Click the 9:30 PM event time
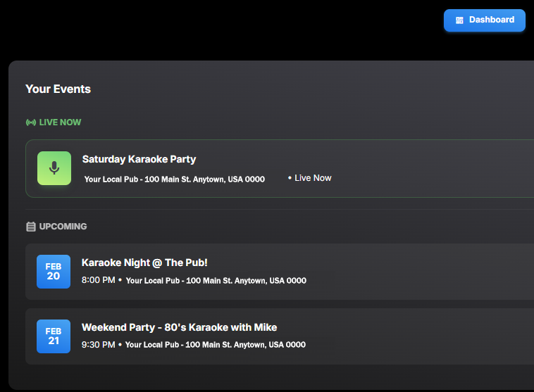 pyautogui.click(x=98, y=345)
